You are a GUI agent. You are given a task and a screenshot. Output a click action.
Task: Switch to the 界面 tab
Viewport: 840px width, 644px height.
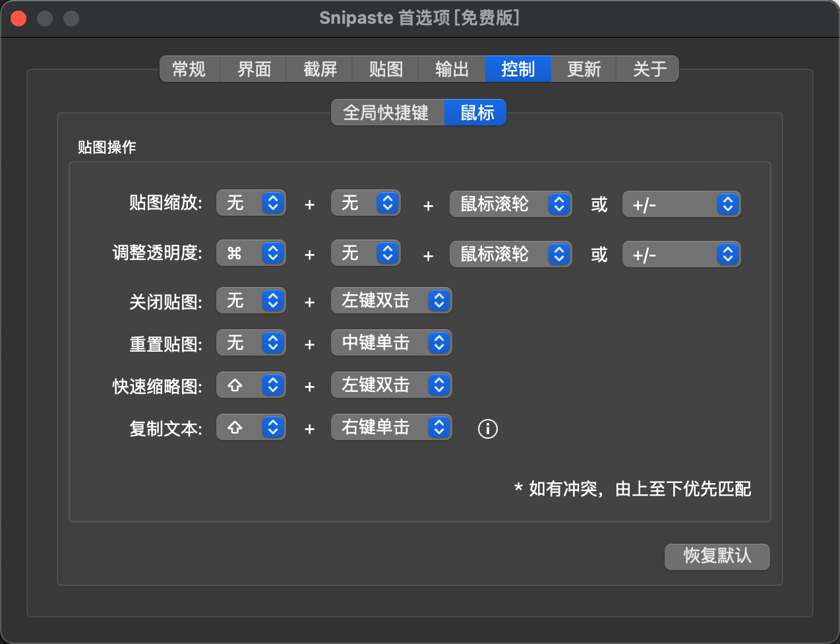tap(254, 69)
